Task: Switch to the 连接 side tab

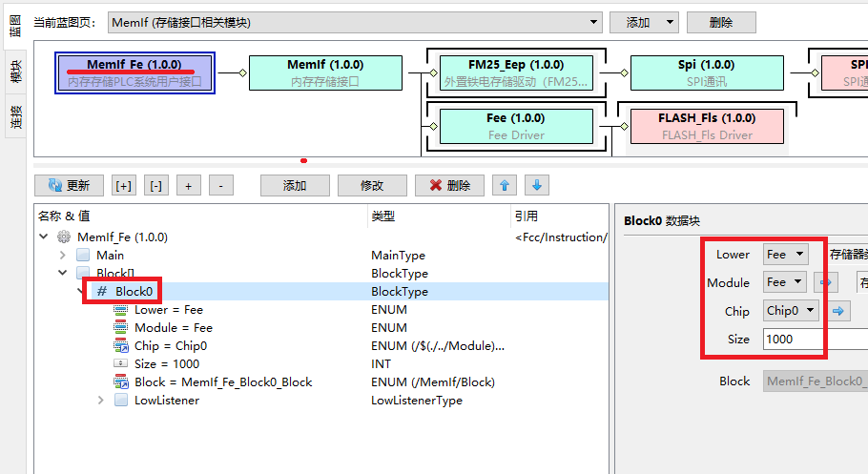Action: coord(16,116)
